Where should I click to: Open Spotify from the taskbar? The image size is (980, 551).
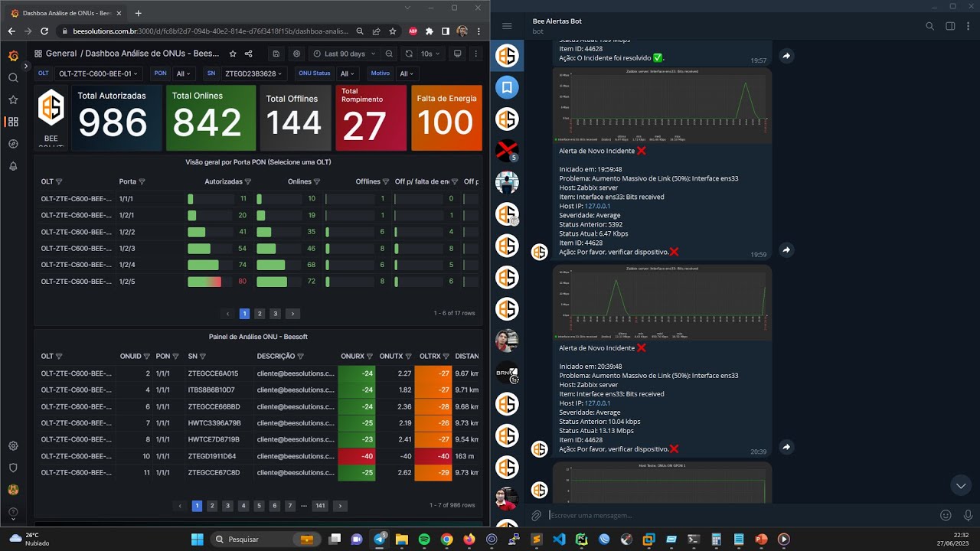point(424,539)
